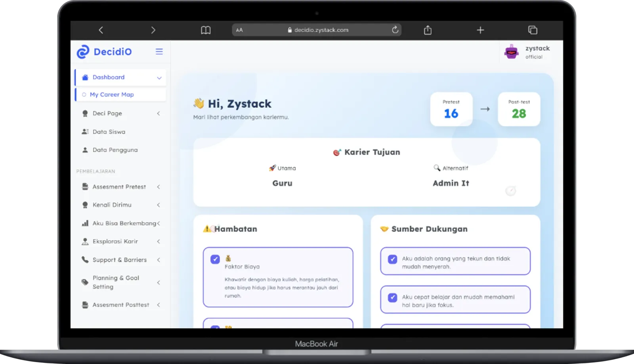Expand the Assesment Posttest chevron

tap(158, 305)
